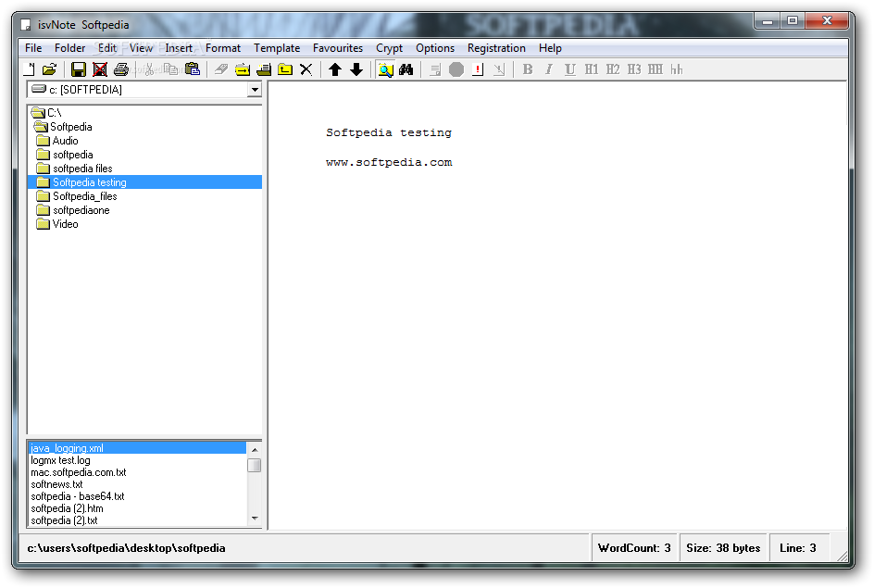Click the black up arrow icon

click(x=335, y=69)
